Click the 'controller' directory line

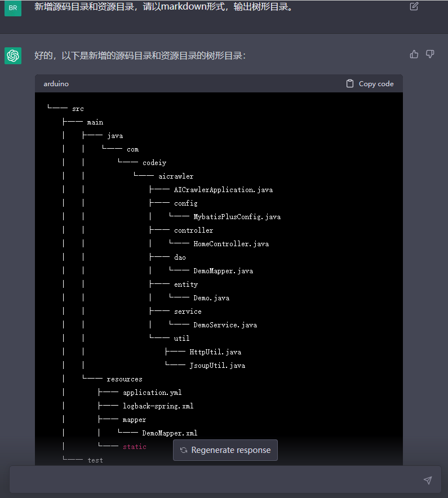(193, 230)
